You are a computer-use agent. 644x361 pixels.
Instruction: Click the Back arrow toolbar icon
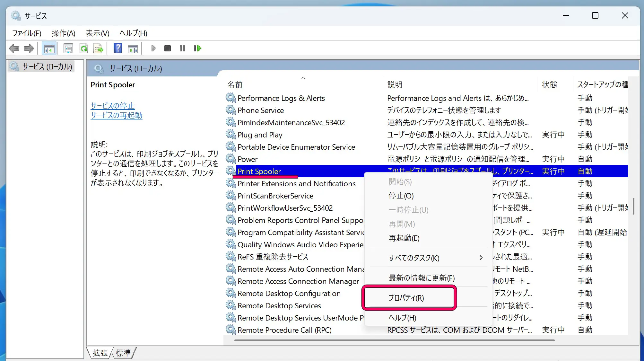[x=14, y=48]
